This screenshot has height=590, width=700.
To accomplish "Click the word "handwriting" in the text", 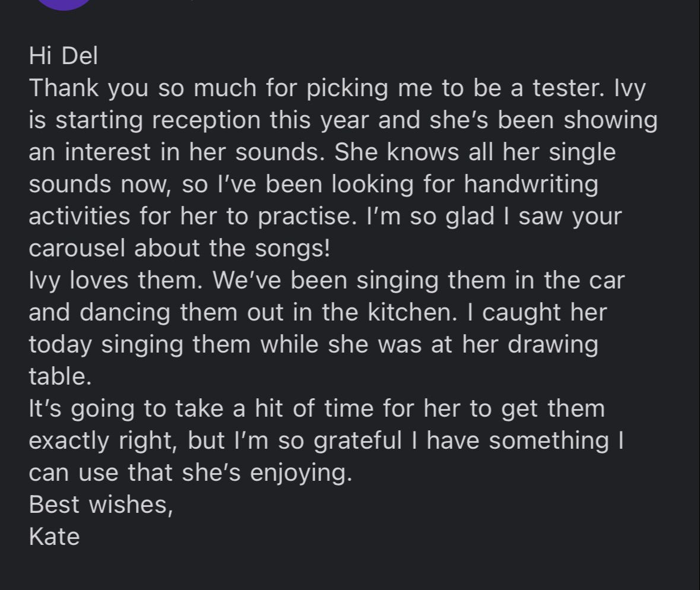I will (531, 184).
